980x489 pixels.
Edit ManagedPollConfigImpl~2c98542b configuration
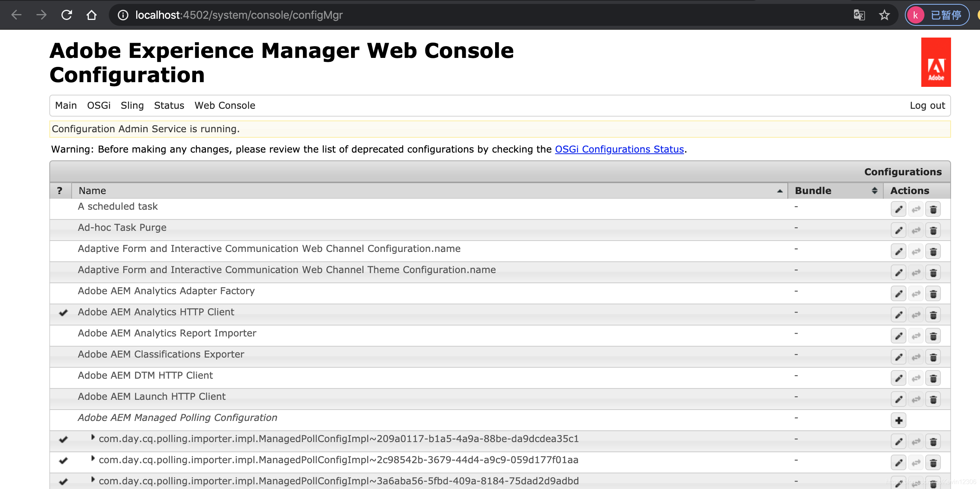pyautogui.click(x=899, y=463)
